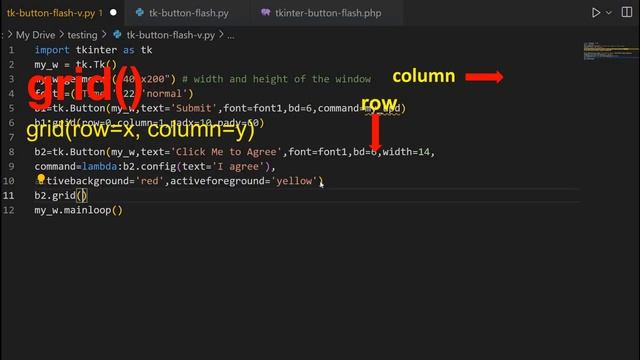This screenshot has height=360, width=640.
Task: Click 'import' keyword on line 1
Action: click(x=52, y=50)
